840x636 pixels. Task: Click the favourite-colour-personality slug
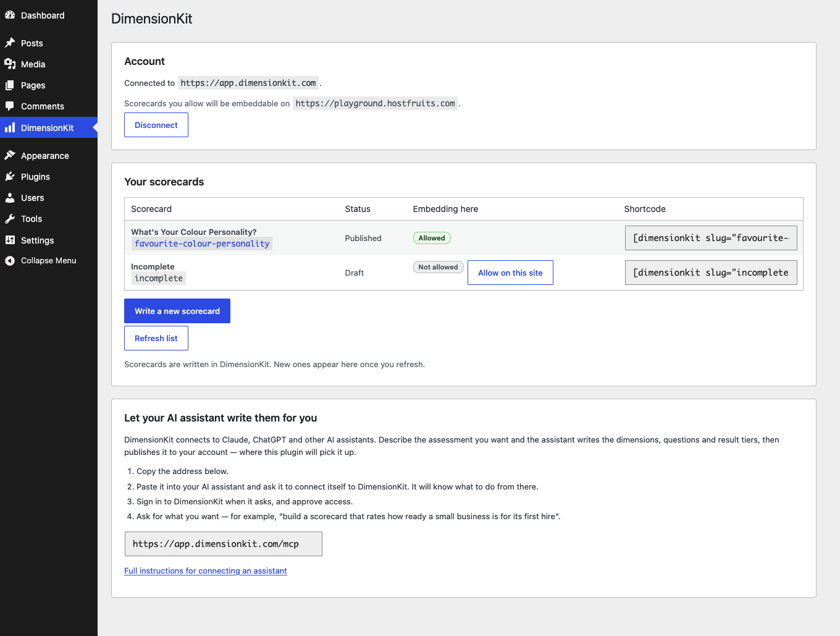(x=202, y=244)
